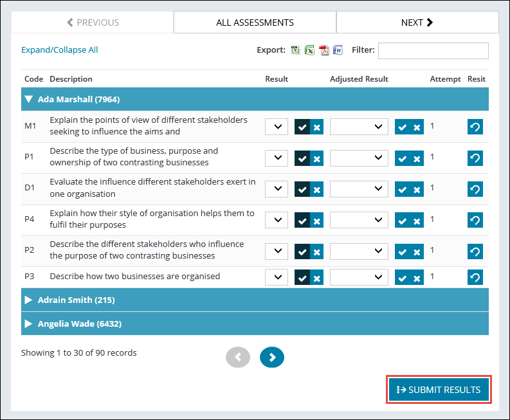The height and width of the screenshot is (420, 510).
Task: Go to next page of records
Action: (272, 358)
